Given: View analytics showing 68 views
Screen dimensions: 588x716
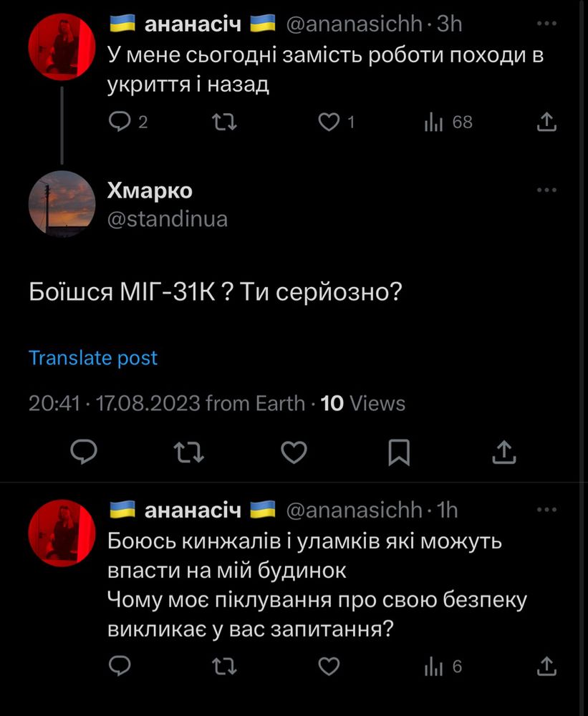Looking at the screenshot, I should click(448, 122).
